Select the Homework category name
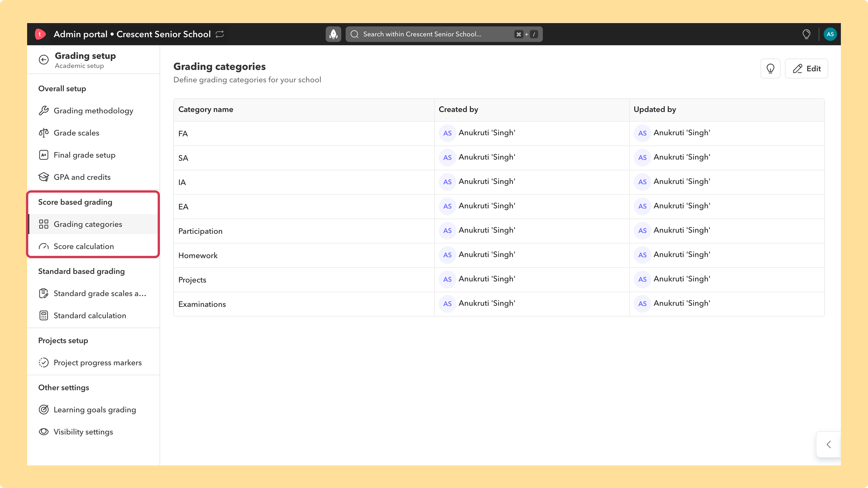 [x=198, y=255]
